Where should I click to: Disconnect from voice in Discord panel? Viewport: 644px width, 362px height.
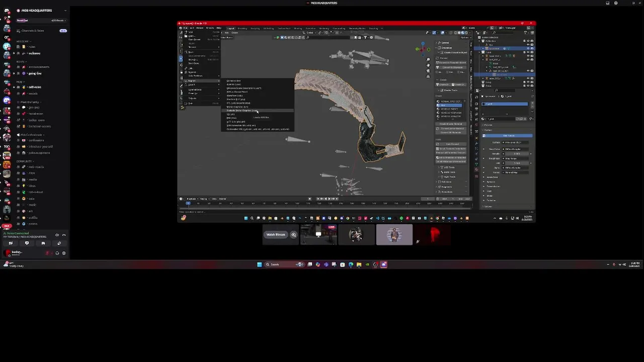(x=64, y=235)
